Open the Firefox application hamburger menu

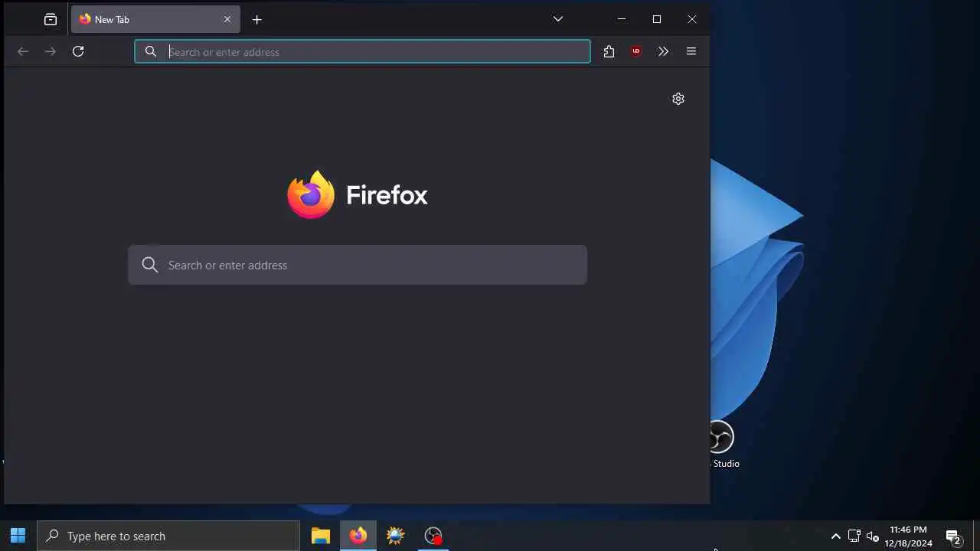[691, 51]
